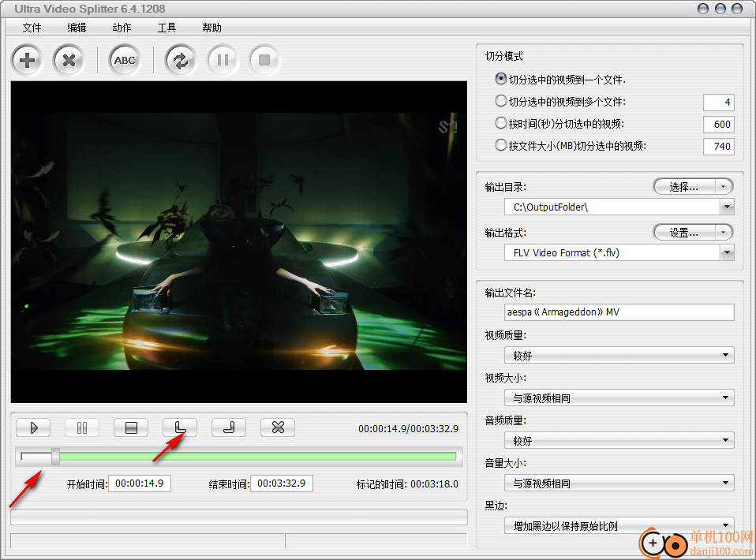The width and height of the screenshot is (756, 560).
Task: Click the green selected range on timeline
Action: (258, 457)
